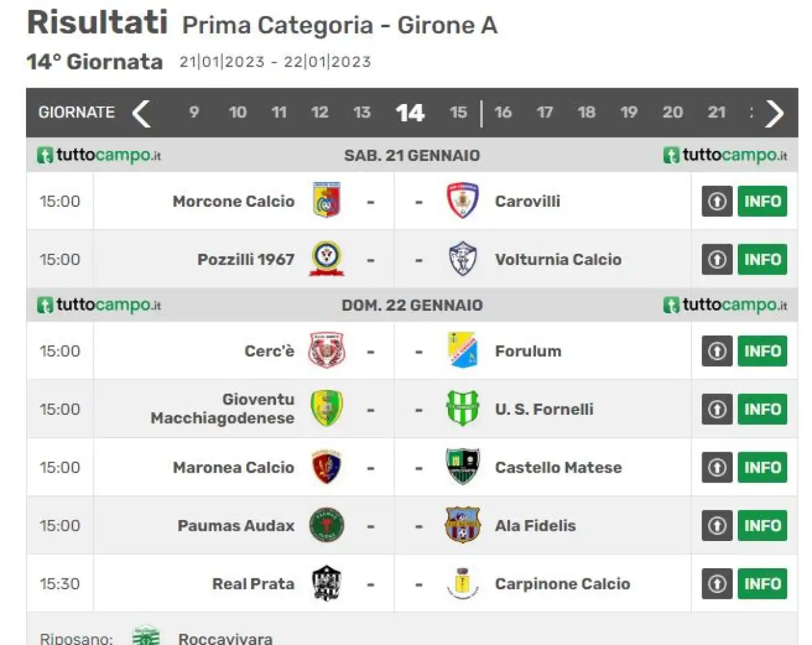The height and width of the screenshot is (645, 812).
Task: Go to previous giornate with left arrow
Action: coord(141,113)
